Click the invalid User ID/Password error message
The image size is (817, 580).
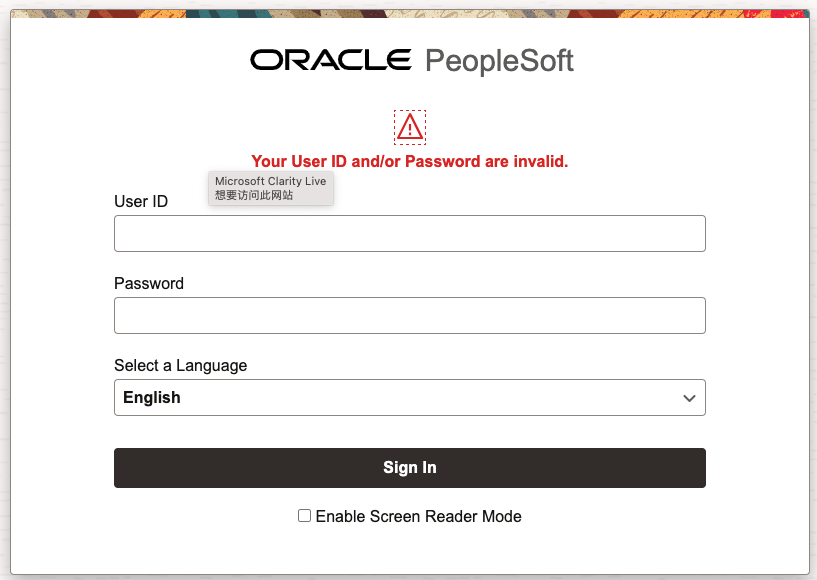[x=409, y=161]
